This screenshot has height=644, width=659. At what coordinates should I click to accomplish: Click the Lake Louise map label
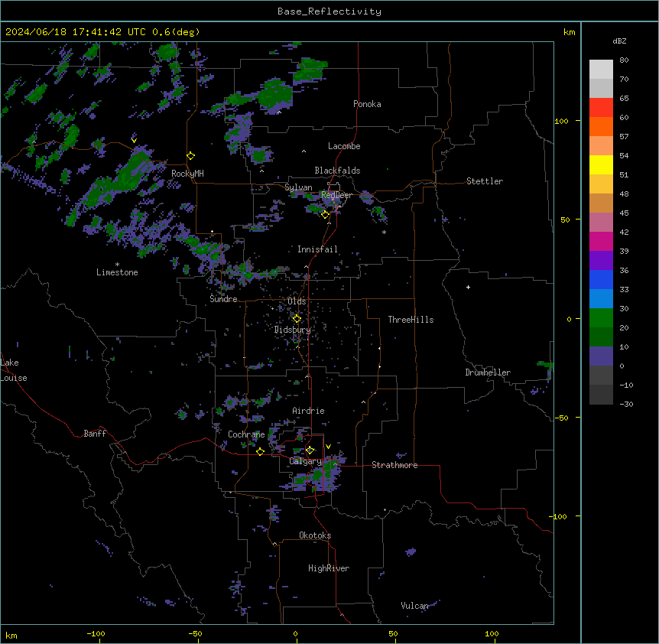[14, 370]
